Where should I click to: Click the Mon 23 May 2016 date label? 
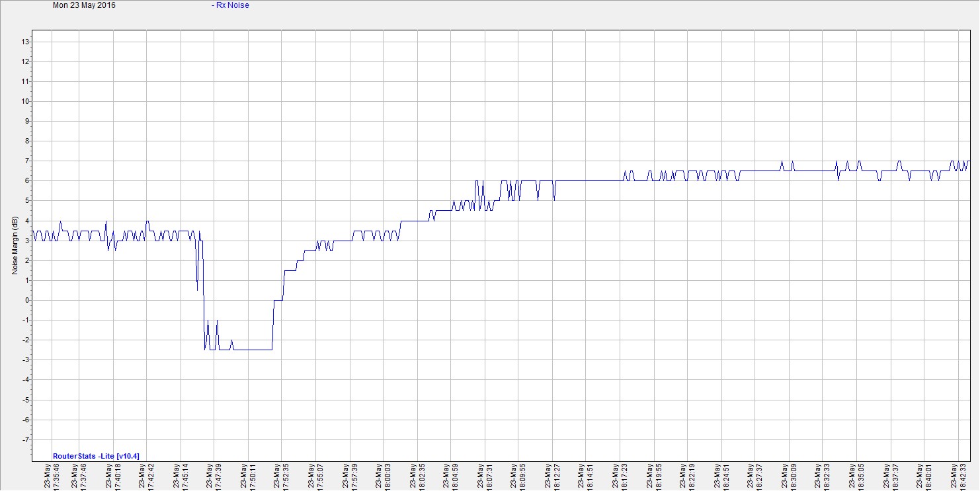coord(84,5)
